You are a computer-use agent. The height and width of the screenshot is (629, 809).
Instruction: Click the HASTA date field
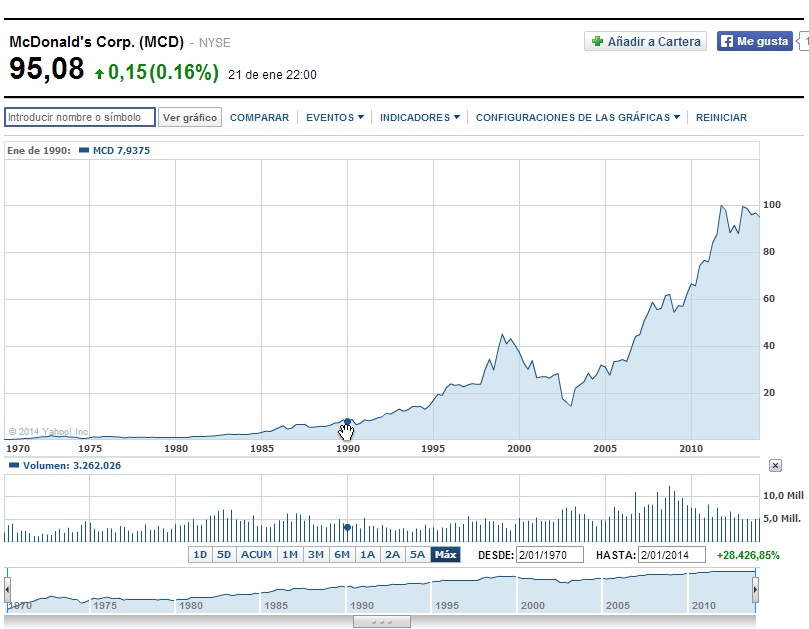click(x=672, y=555)
